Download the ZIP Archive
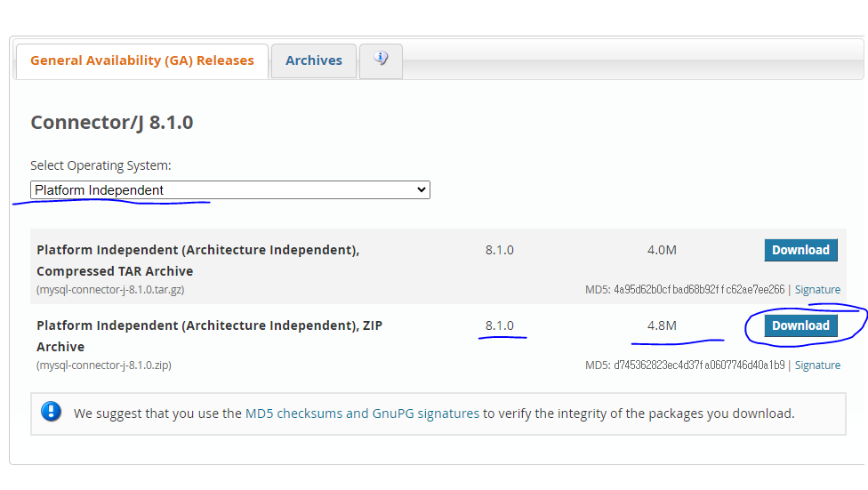Viewport: 868px width, 490px height. coord(800,325)
